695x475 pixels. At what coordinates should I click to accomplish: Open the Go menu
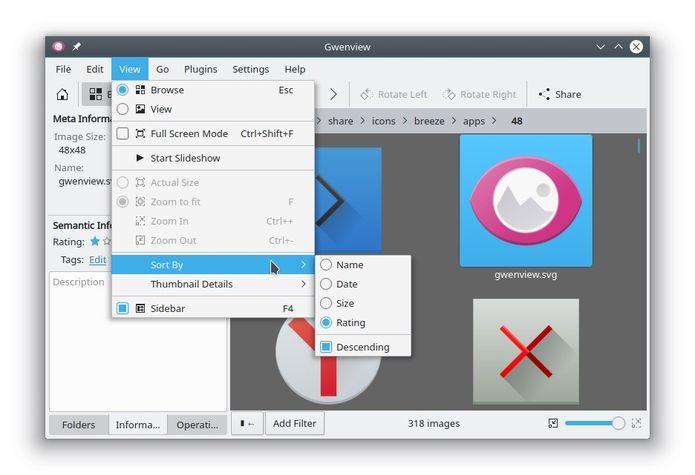(162, 69)
